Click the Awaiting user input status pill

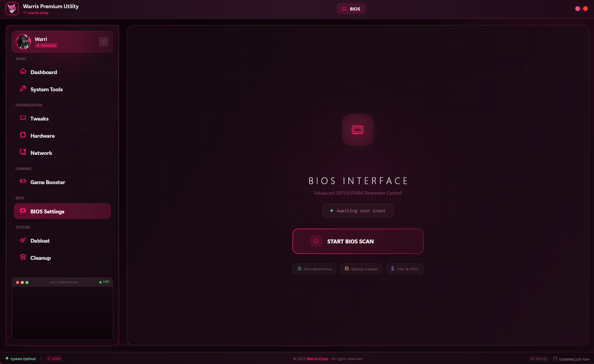tap(358, 210)
